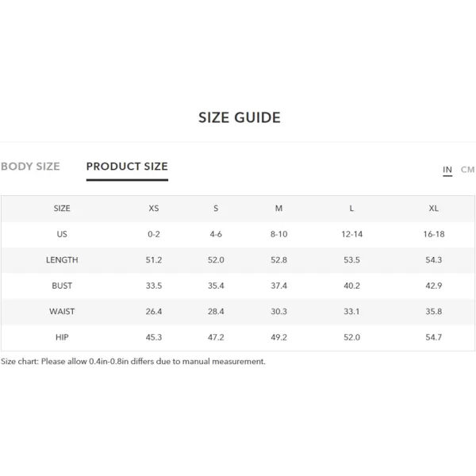Click the SIZE GUIDE heading
The width and height of the screenshot is (476, 476).
[x=240, y=117]
